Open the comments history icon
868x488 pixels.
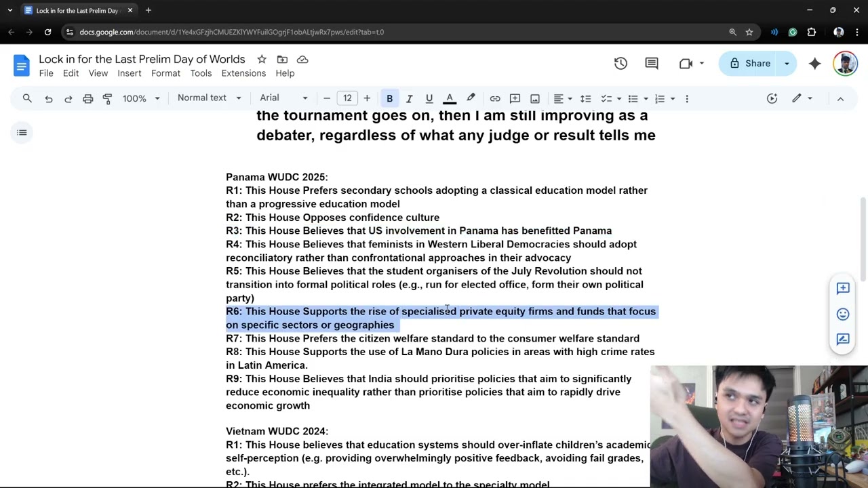pyautogui.click(x=652, y=63)
